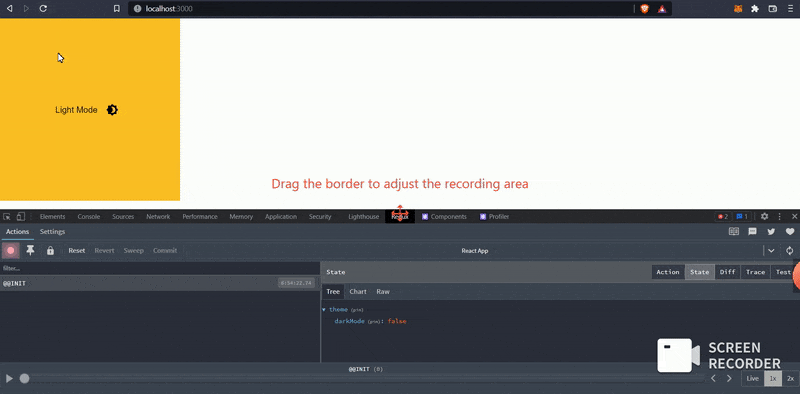Click the browser back arrow

pos(9,8)
